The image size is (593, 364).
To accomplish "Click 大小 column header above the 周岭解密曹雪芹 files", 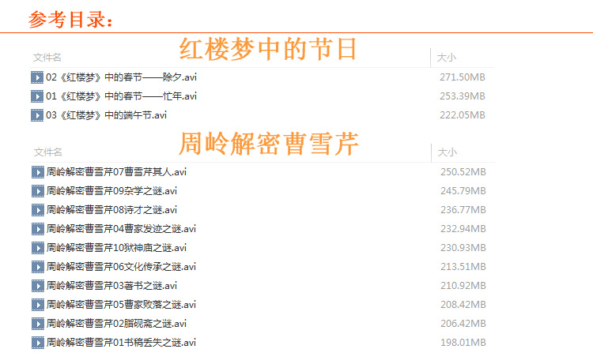I will [x=448, y=152].
